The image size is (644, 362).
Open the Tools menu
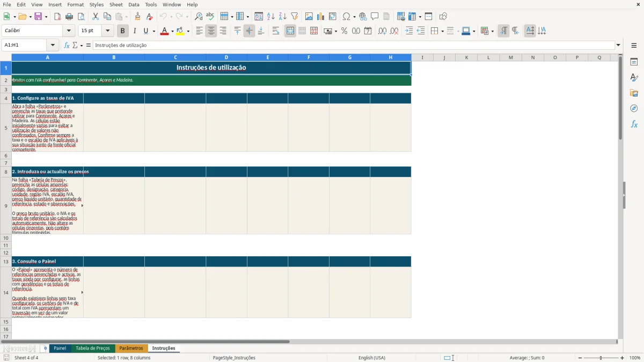click(x=151, y=4)
